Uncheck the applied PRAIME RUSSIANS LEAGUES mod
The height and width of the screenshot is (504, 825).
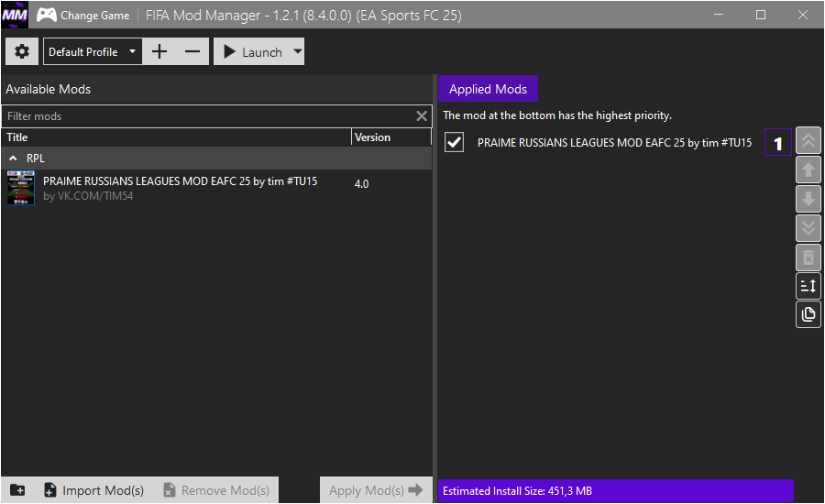(x=454, y=143)
